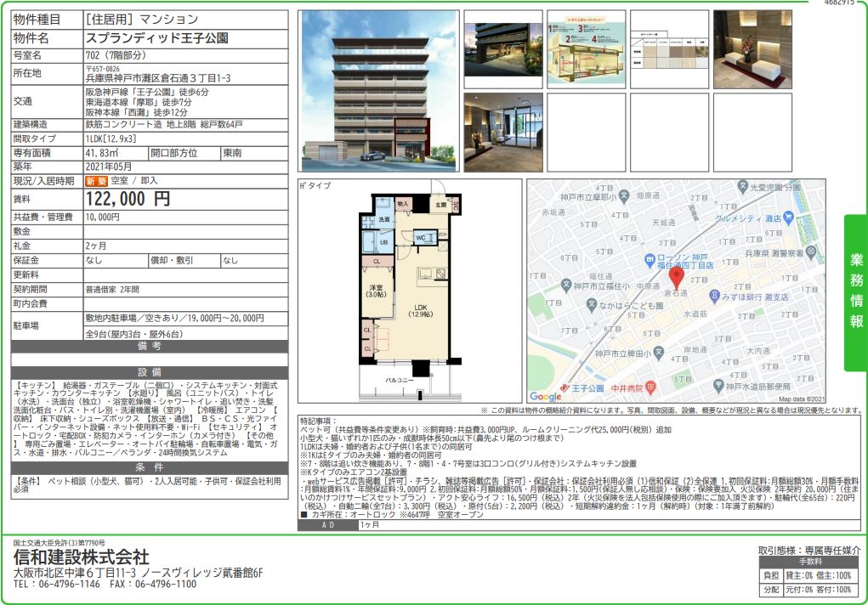The image size is (868, 605).
Task: Click the company address 大阪市北区中津６丁目11-3
Action: [x=75, y=573]
